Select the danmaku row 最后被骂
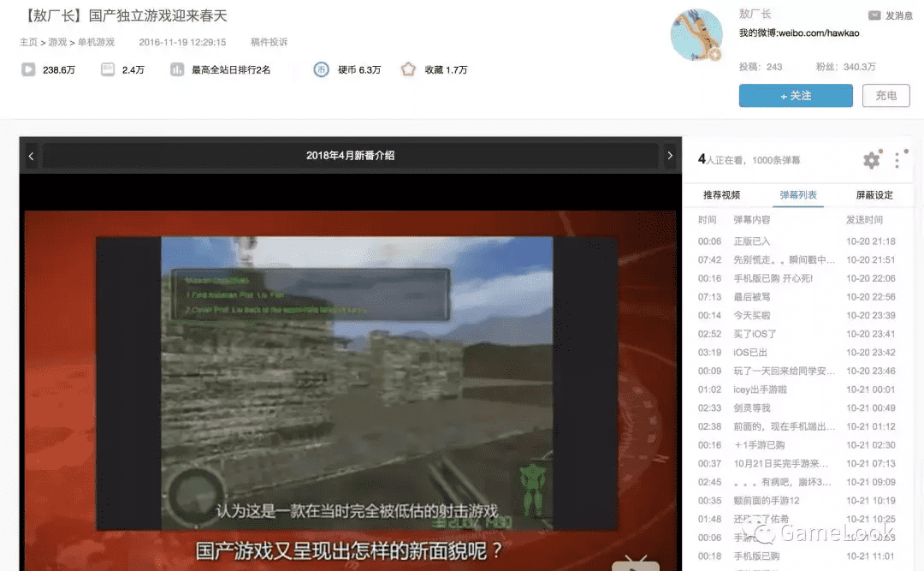Image resolution: width=924 pixels, height=571 pixels. click(x=797, y=297)
